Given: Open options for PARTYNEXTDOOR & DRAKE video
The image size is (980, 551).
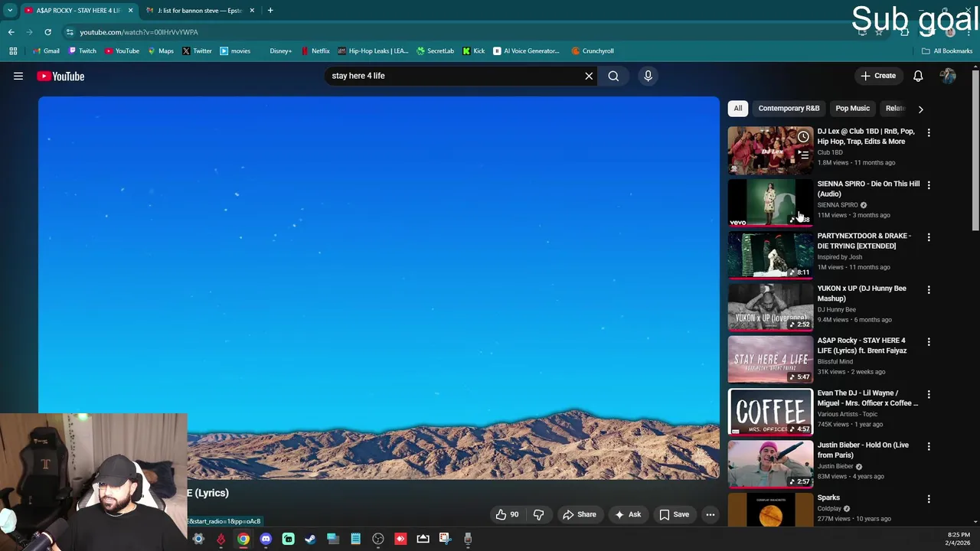Looking at the screenshot, I should point(929,237).
